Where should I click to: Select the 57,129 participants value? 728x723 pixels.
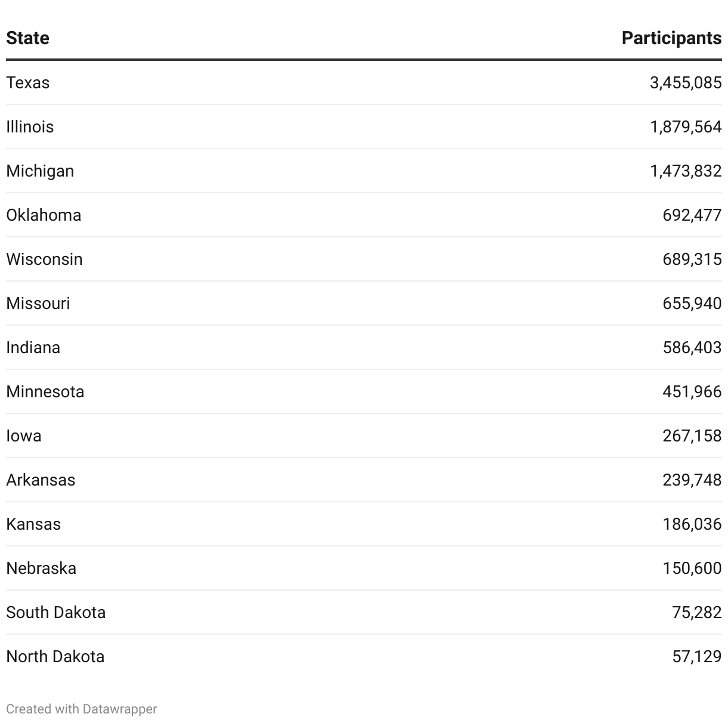click(697, 656)
